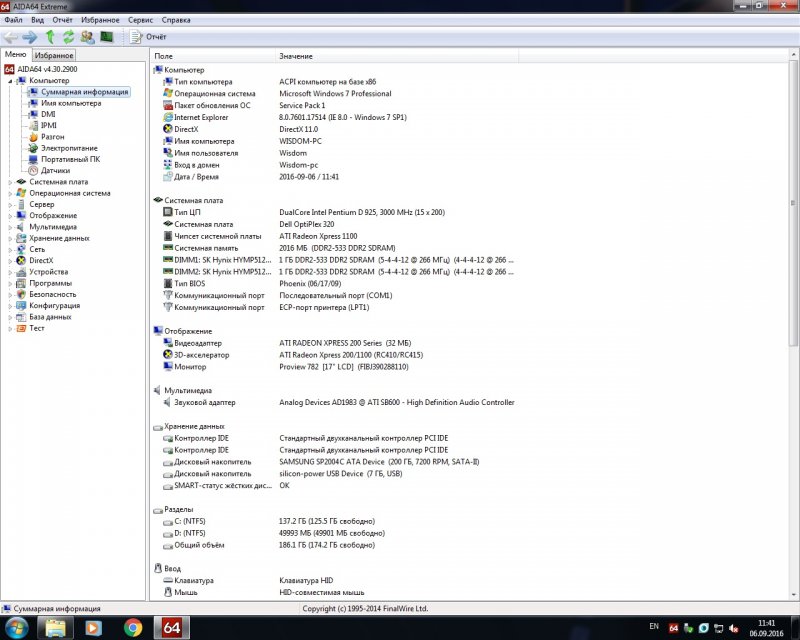800x640 pixels.
Task: Select the Разгон tree item
Action: click(x=53, y=136)
